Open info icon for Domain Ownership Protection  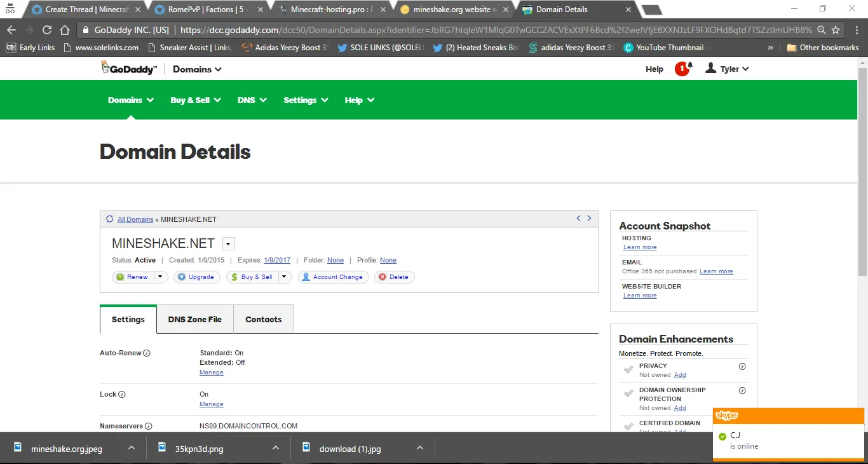(742, 390)
